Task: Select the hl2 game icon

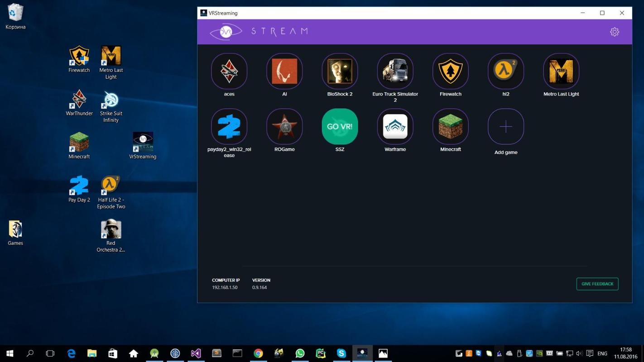Action: (506, 71)
